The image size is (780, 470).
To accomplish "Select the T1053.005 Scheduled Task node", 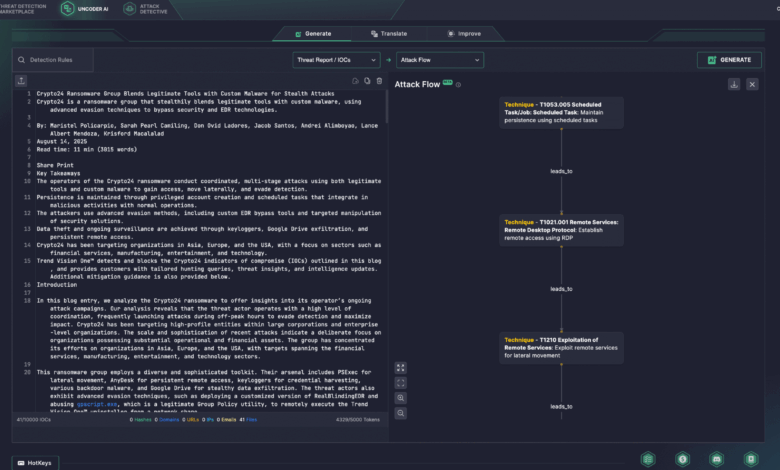I will [561, 112].
